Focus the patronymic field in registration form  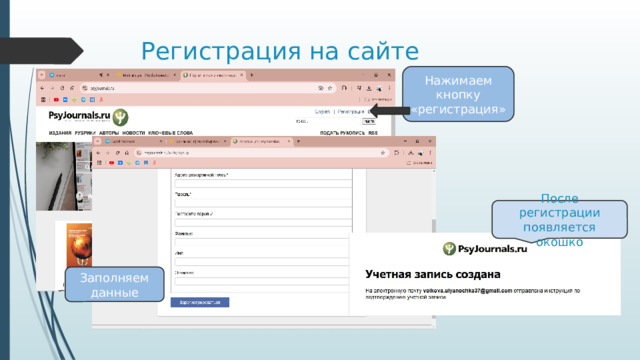pos(262,281)
